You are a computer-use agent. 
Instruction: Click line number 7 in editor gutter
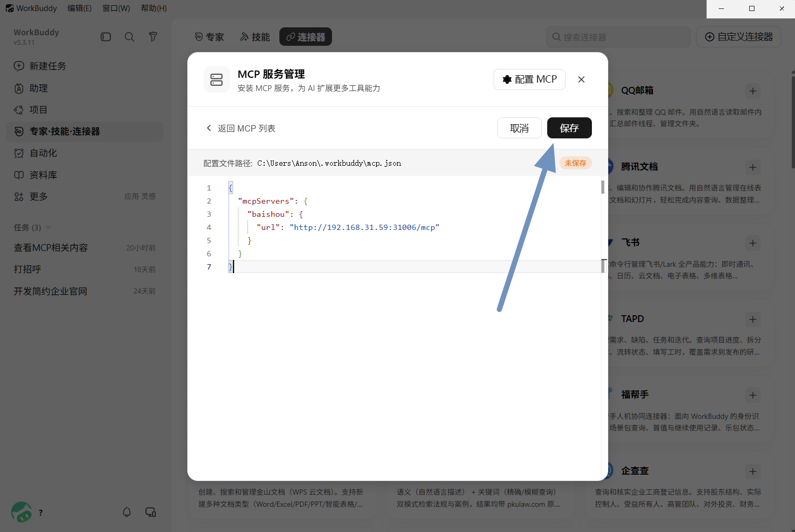tap(209, 267)
